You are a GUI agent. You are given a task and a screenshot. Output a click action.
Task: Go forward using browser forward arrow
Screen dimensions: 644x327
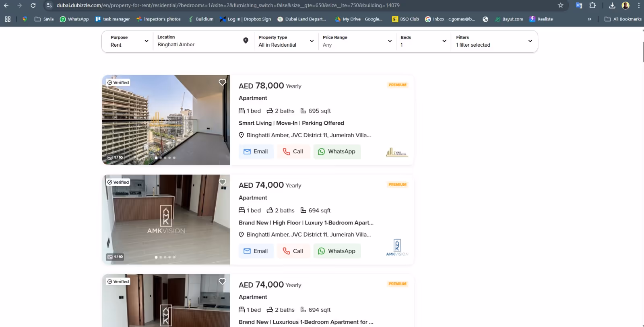pos(19,5)
